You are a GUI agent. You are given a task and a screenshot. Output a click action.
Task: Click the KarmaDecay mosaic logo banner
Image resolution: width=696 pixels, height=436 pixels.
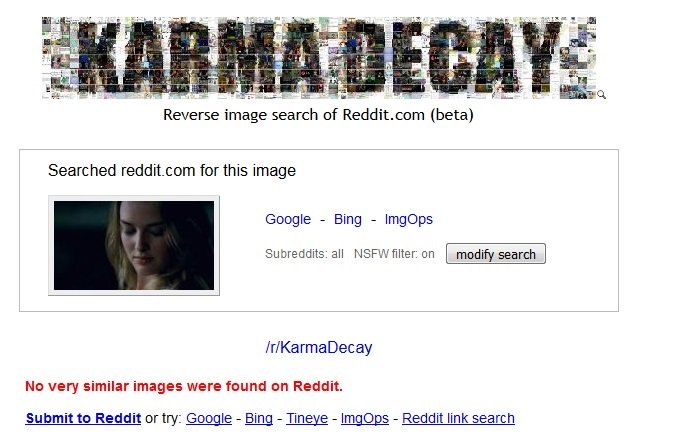point(319,58)
